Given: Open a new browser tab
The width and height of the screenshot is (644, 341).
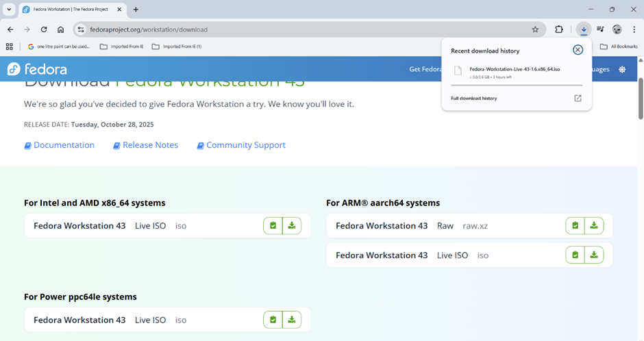Looking at the screenshot, I should click(x=136, y=10).
